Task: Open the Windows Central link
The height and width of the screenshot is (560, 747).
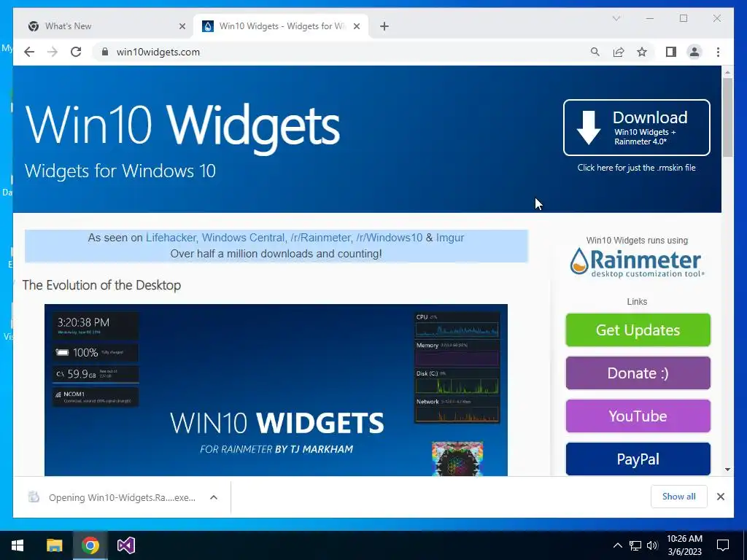Action: 244,238
